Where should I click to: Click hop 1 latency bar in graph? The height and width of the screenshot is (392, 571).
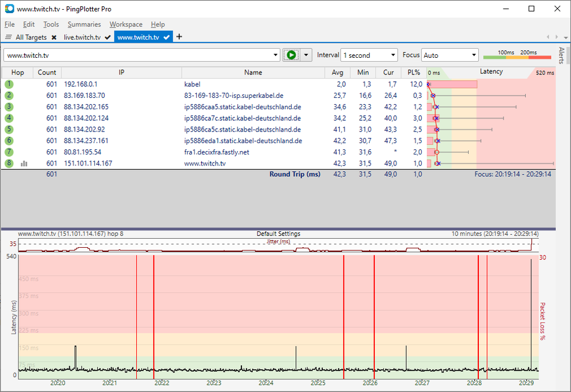pyautogui.click(x=453, y=84)
